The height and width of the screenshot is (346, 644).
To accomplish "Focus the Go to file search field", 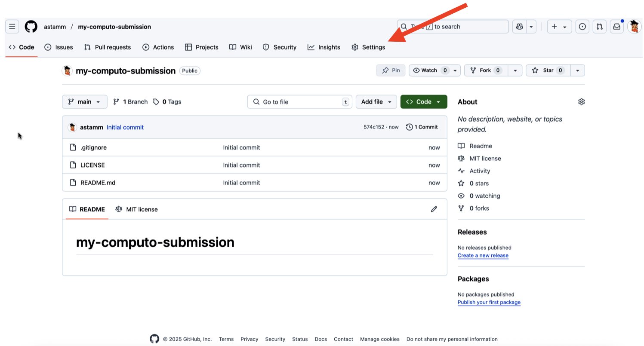I will (x=299, y=102).
